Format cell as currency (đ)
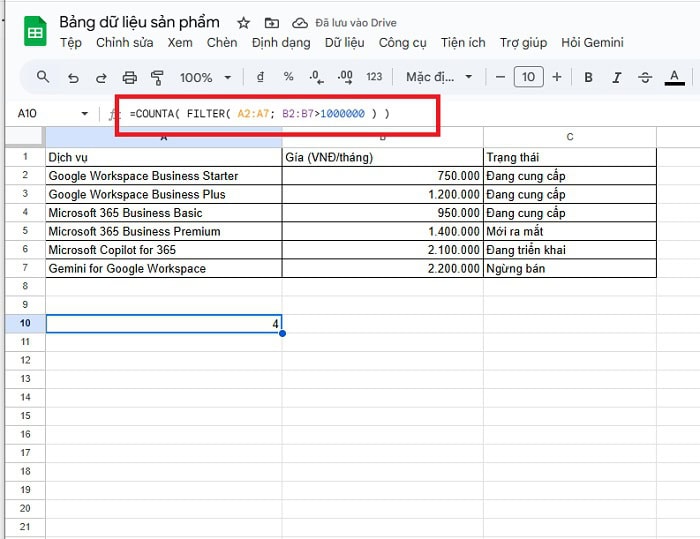Screen dimensions: 700x539 (260, 77)
